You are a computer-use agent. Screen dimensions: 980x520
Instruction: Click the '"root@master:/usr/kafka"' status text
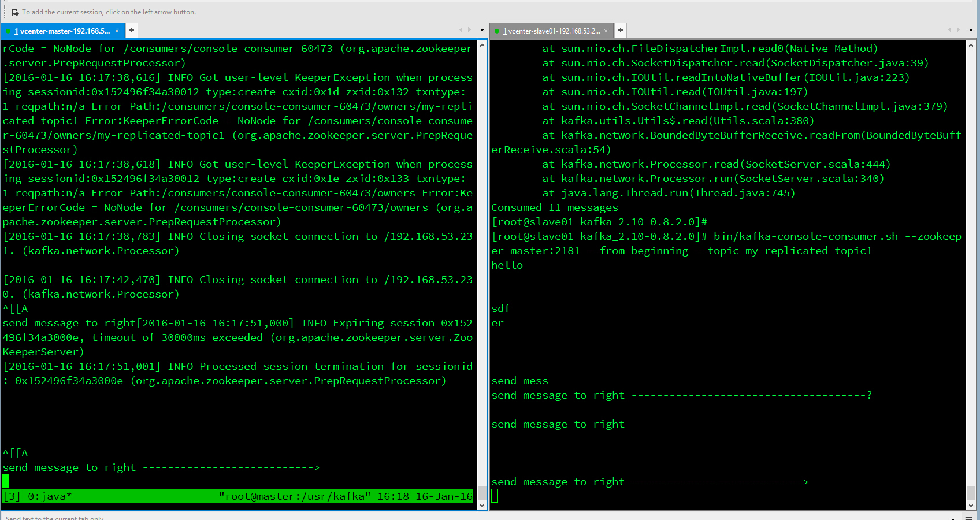295,496
